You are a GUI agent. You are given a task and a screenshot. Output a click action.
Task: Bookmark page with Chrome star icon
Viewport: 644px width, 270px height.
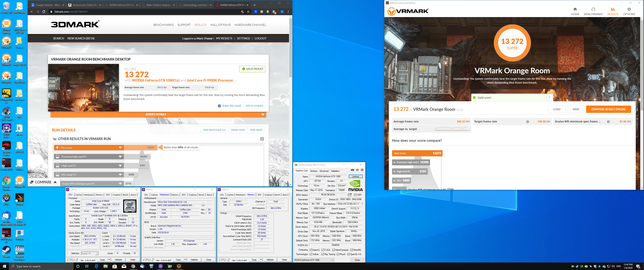[248, 11]
